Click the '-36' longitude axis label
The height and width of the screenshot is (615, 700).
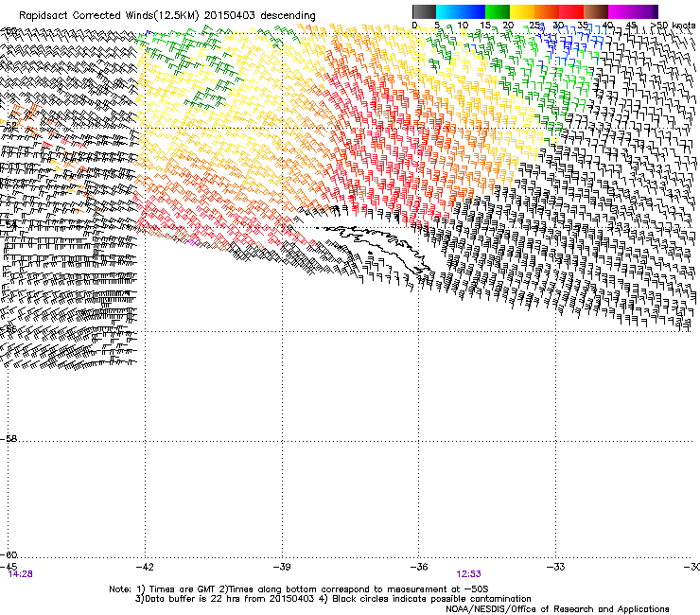point(419,567)
